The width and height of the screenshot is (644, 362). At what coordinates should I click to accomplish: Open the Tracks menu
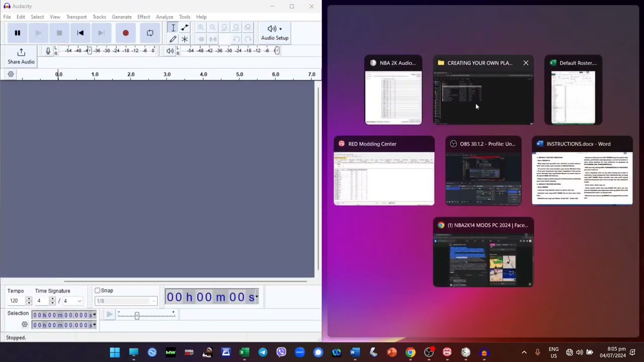click(99, 17)
